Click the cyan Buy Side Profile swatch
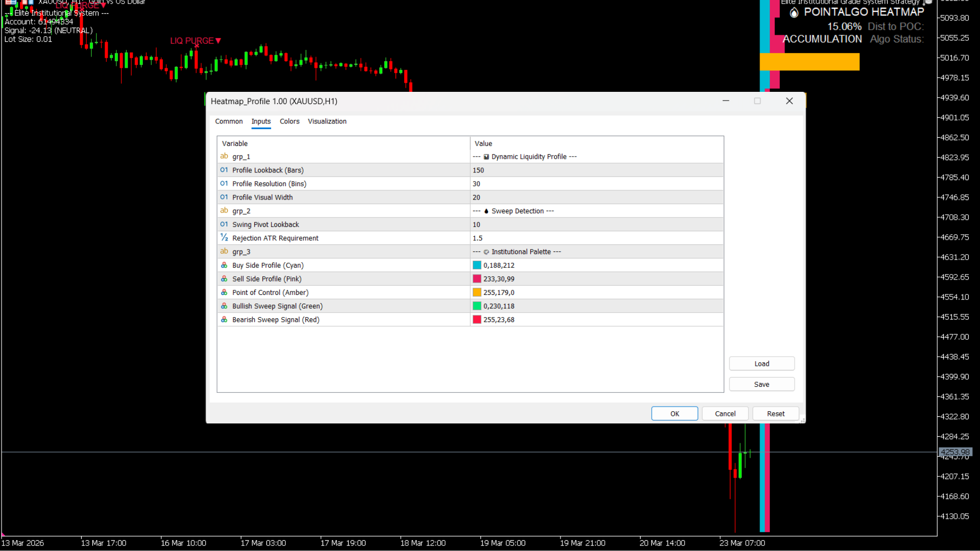The height and width of the screenshot is (551, 980). point(477,265)
